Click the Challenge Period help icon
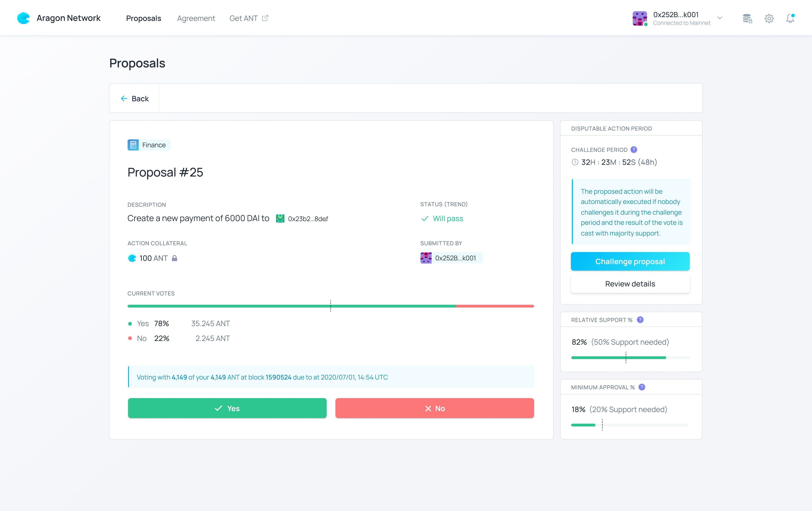Screen dimensions: 812x511 (634, 150)
